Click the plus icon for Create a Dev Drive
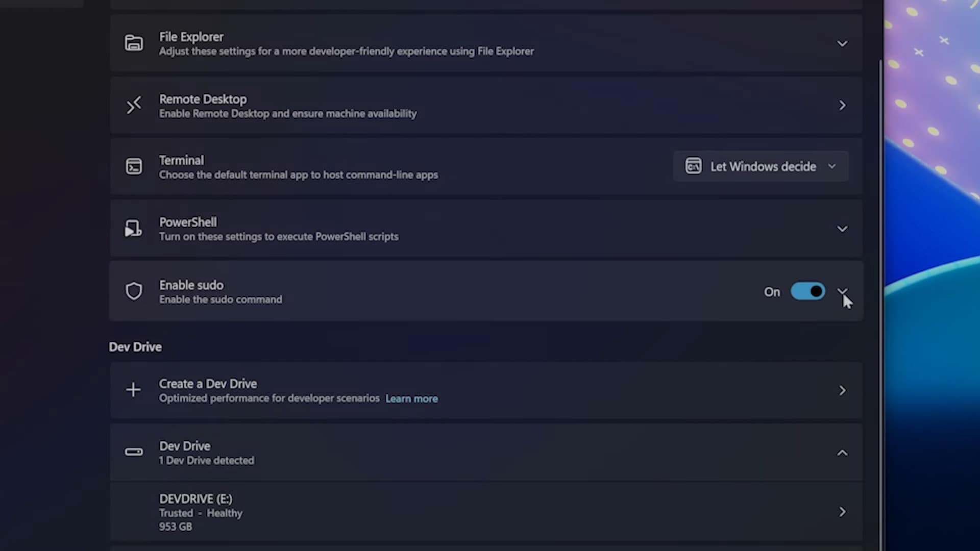 pos(133,390)
